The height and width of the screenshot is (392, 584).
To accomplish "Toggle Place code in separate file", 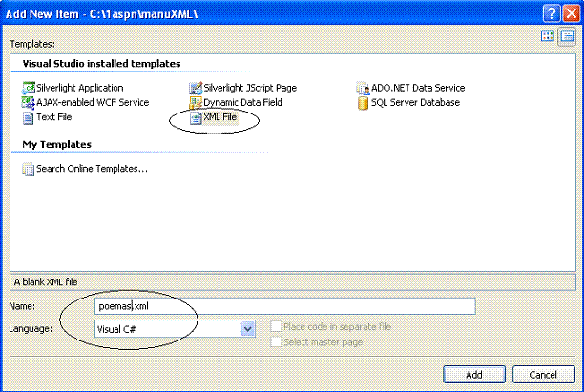I will (x=276, y=326).
